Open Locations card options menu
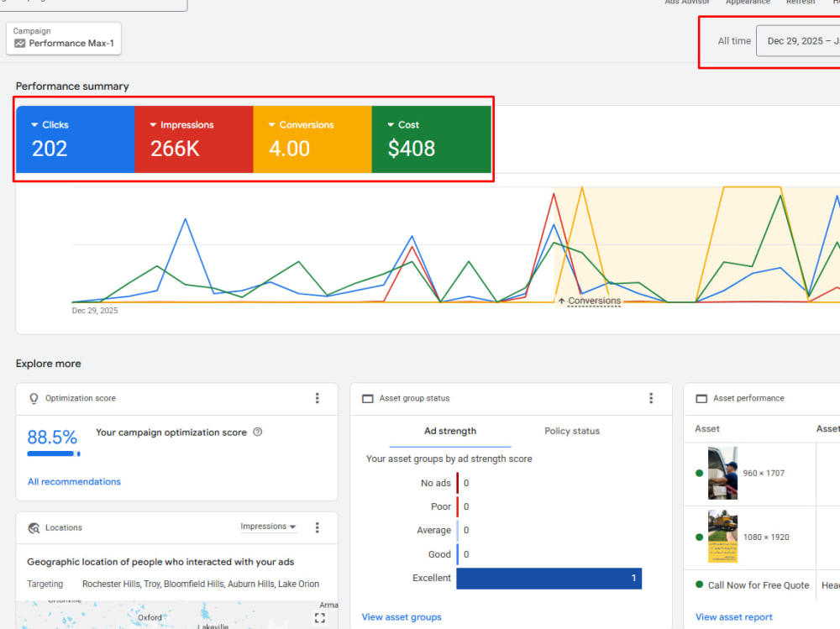 318,527
